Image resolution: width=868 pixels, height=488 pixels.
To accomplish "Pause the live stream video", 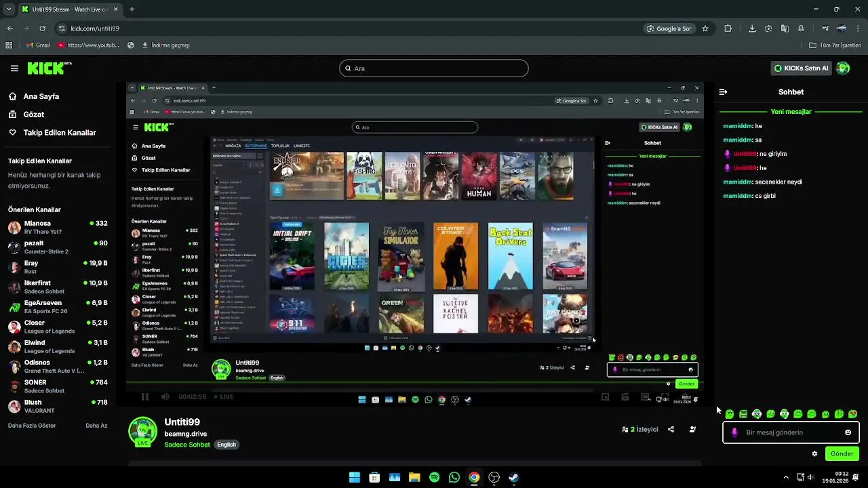I will pyautogui.click(x=144, y=396).
